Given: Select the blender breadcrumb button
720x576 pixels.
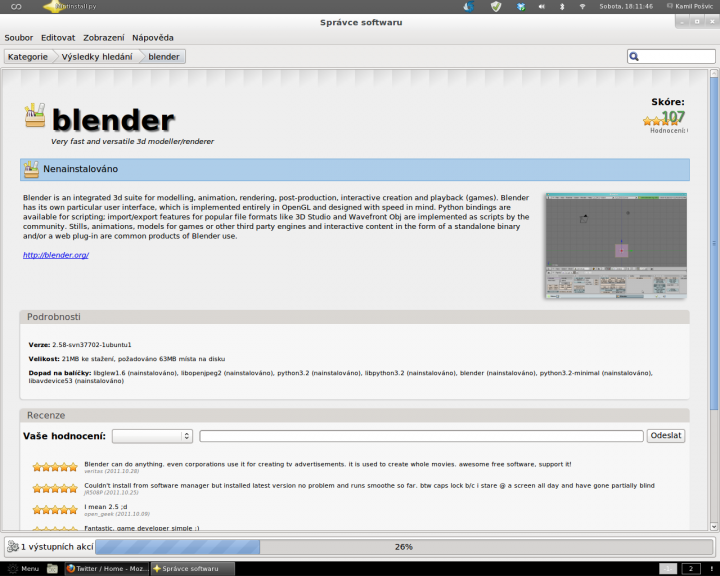Looking at the screenshot, I should pos(164,56).
